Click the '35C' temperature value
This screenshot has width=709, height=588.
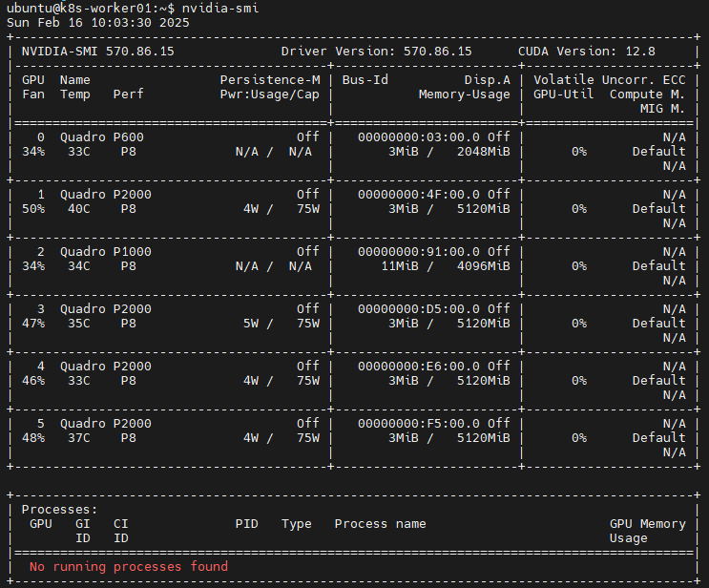coord(78,324)
